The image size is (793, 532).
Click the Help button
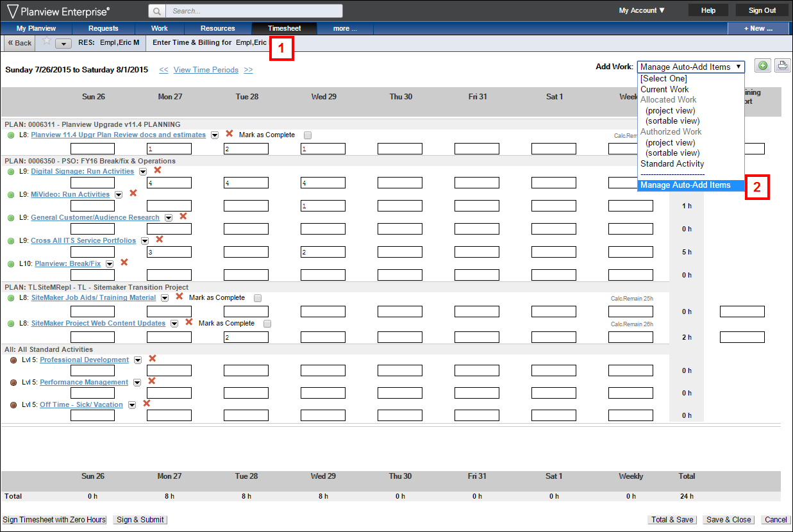[708, 10]
